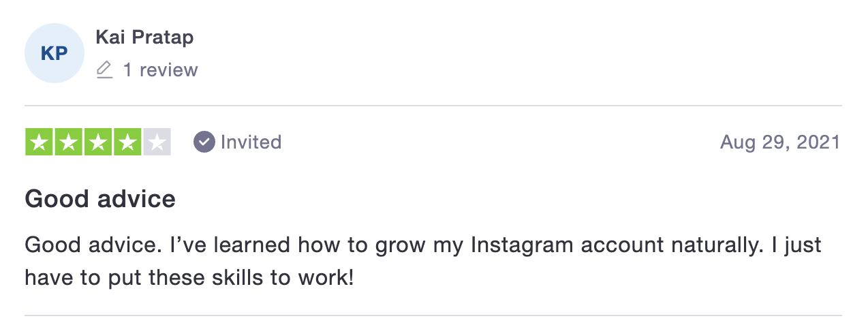Click the word 'review' beside the pencil
868x323 pixels.
[168, 70]
